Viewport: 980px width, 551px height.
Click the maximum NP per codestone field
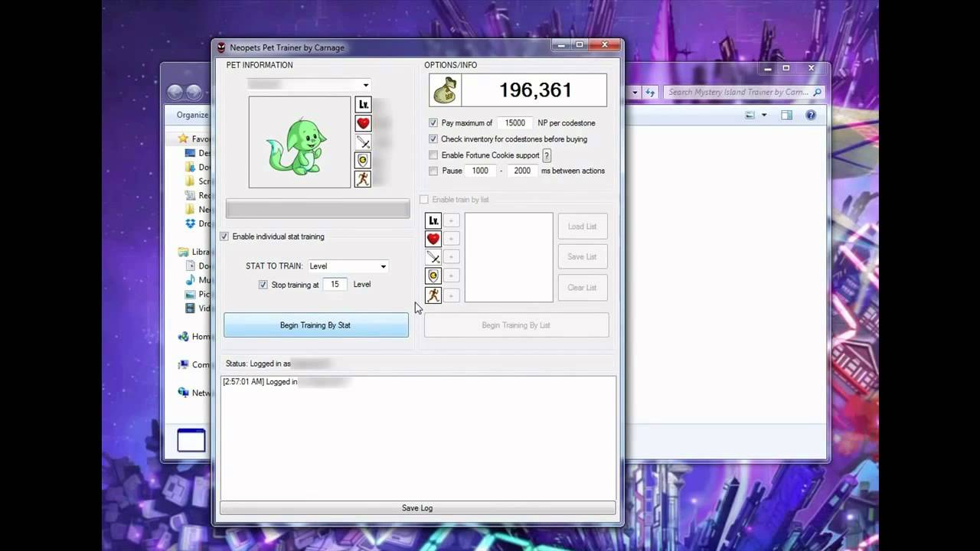point(515,122)
